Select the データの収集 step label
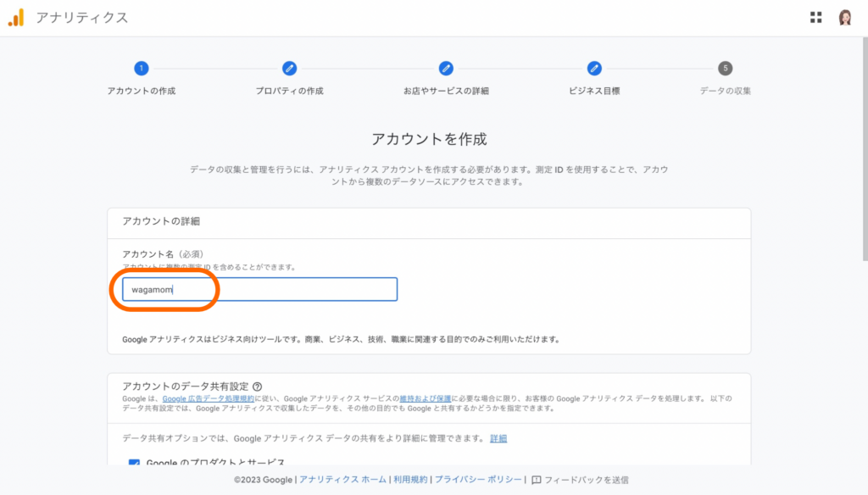The width and height of the screenshot is (868, 495). click(725, 91)
